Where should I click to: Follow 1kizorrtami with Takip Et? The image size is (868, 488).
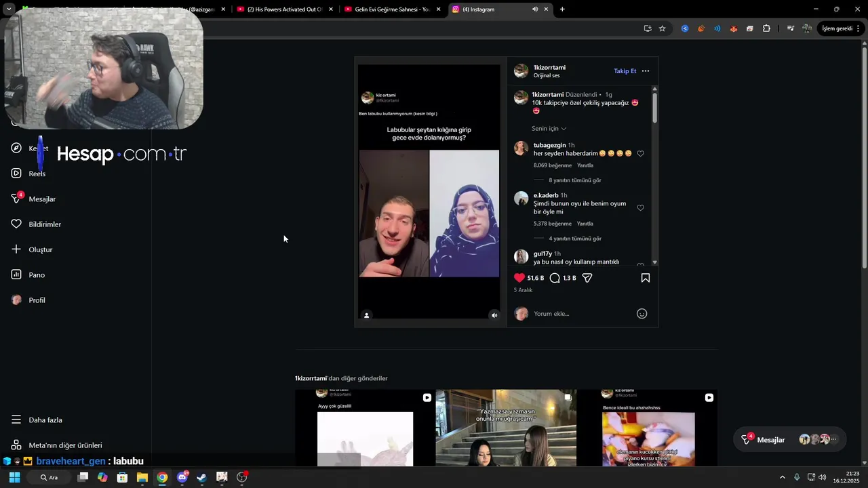625,71
